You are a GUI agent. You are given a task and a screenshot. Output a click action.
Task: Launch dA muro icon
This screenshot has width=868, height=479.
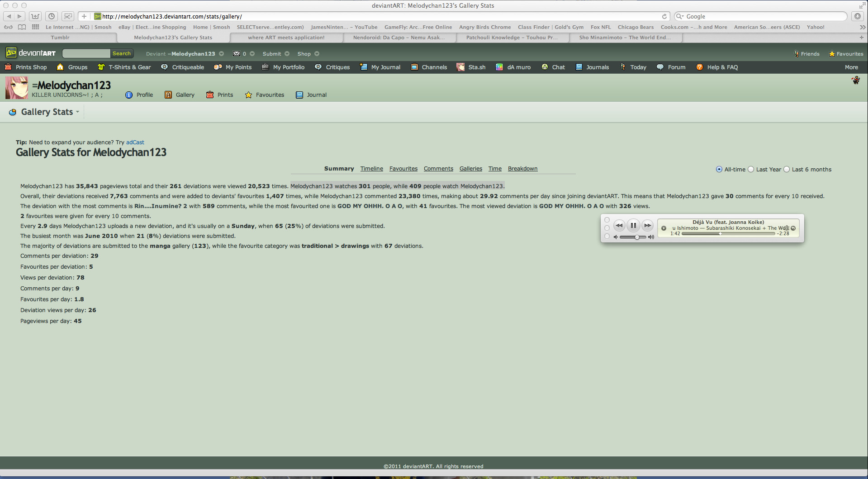pyautogui.click(x=499, y=67)
